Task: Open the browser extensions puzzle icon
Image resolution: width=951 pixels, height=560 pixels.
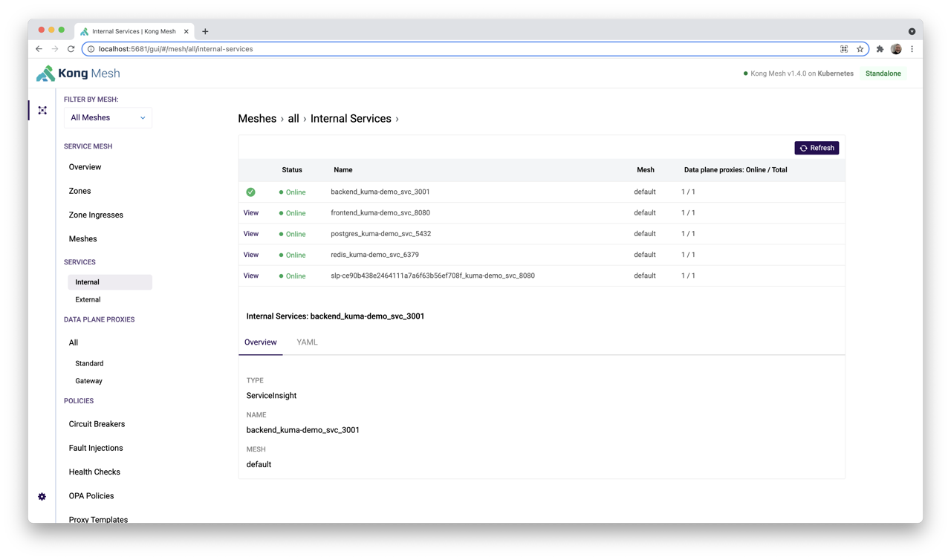Action: (x=880, y=49)
